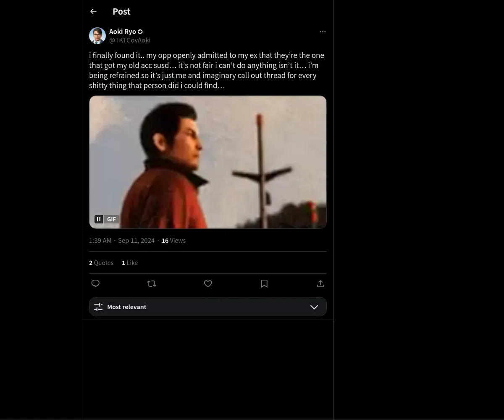
Task: Go back using the left arrow
Action: pyautogui.click(x=93, y=12)
